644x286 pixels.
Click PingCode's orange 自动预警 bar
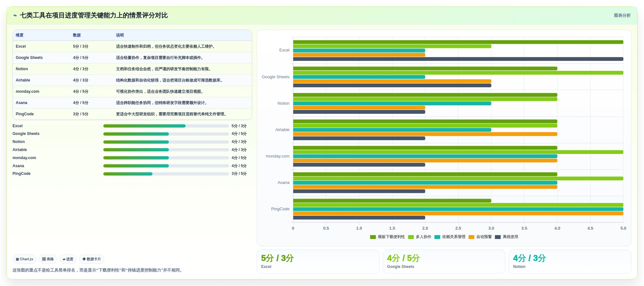point(458,214)
